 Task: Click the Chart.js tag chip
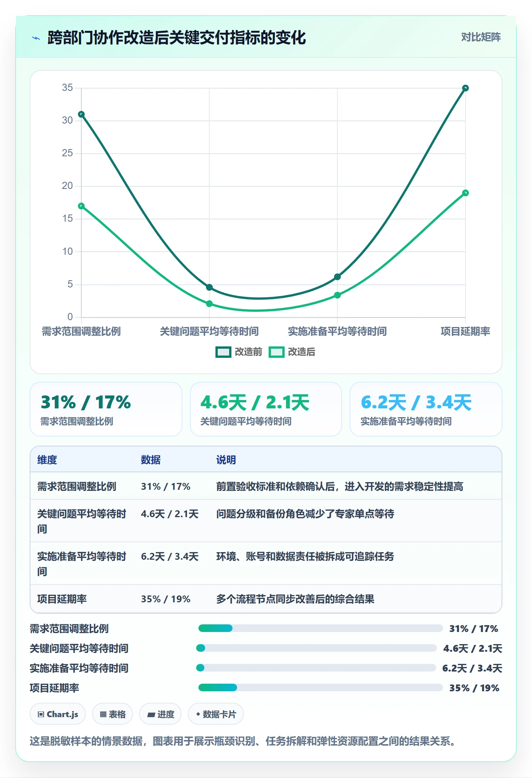coord(58,714)
